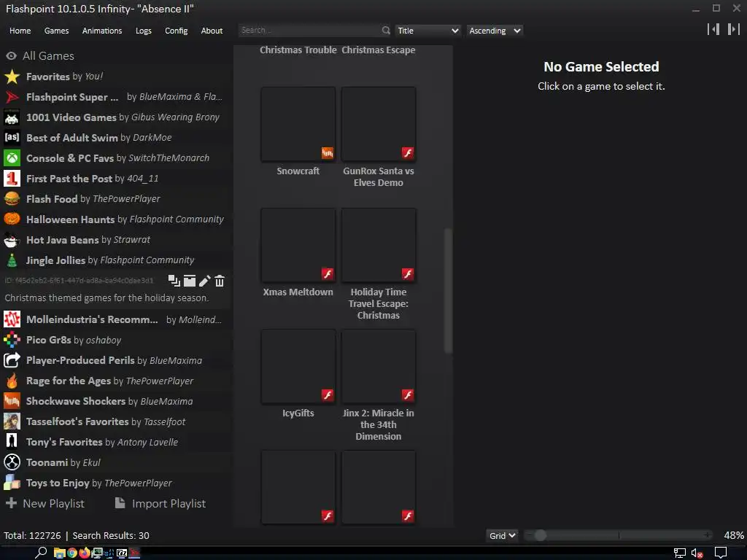Click the Rage for the Ages flame icon
The image size is (747, 560).
[x=12, y=381]
